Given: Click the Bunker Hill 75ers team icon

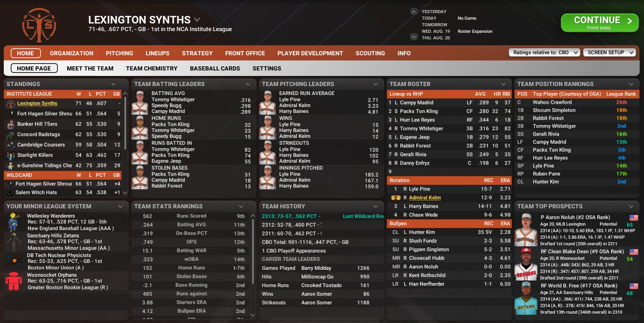Looking at the screenshot, I should point(11,124).
